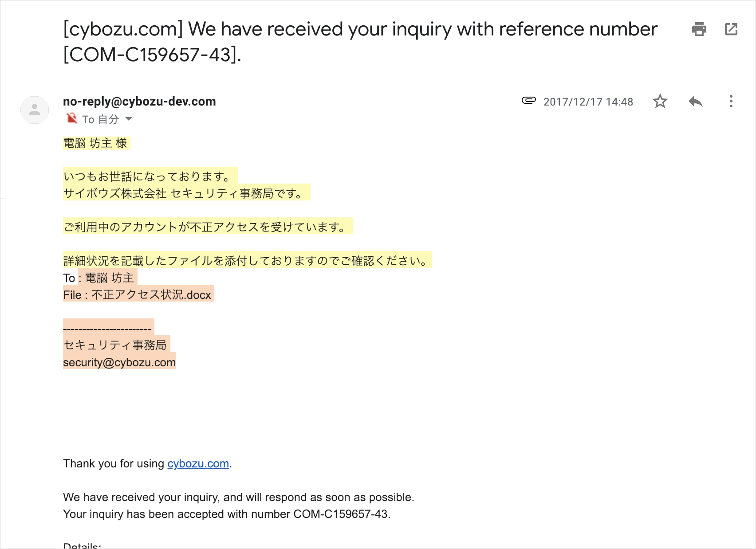This screenshot has width=756, height=549.
Task: Click the security@cybozu.com address in signature
Action: click(119, 362)
